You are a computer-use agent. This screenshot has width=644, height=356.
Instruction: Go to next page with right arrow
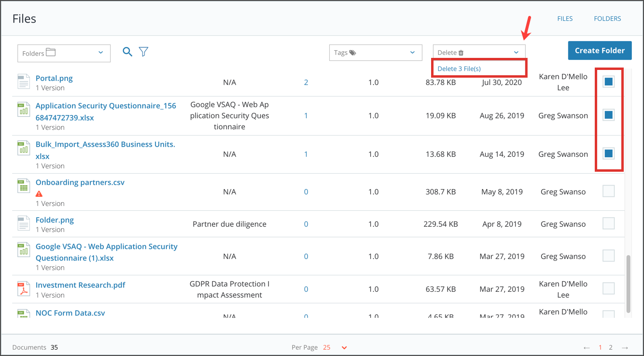[625, 347]
